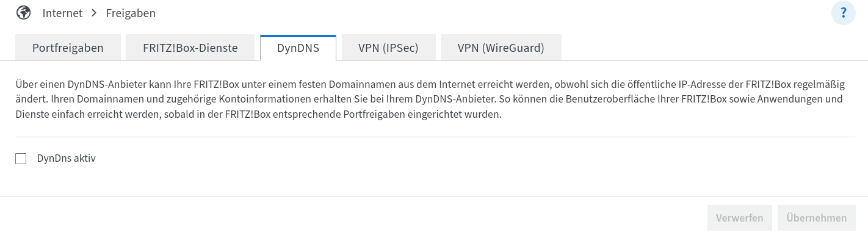
Task: Apply settings with the Übernehmen button
Action: (816, 218)
